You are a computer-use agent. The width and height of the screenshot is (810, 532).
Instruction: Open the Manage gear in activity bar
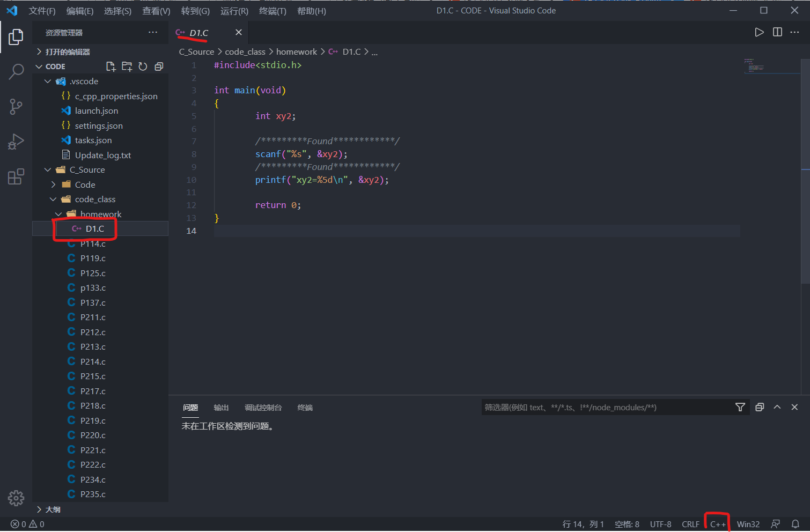click(16, 498)
